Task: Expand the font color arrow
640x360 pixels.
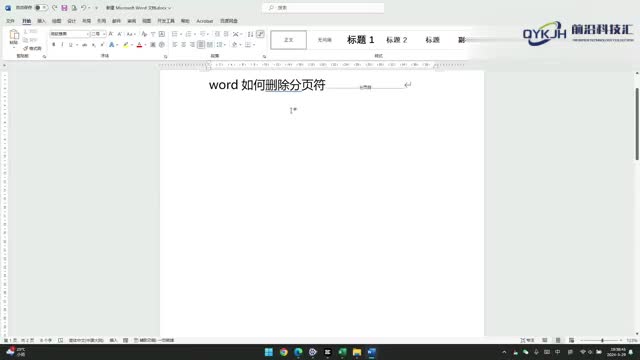Action: (145, 45)
